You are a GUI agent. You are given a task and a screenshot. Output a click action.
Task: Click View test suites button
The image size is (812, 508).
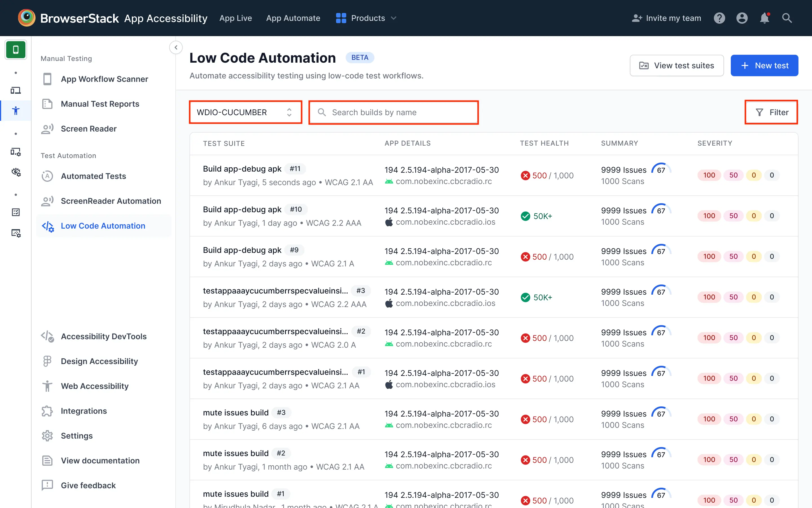pyautogui.click(x=676, y=65)
